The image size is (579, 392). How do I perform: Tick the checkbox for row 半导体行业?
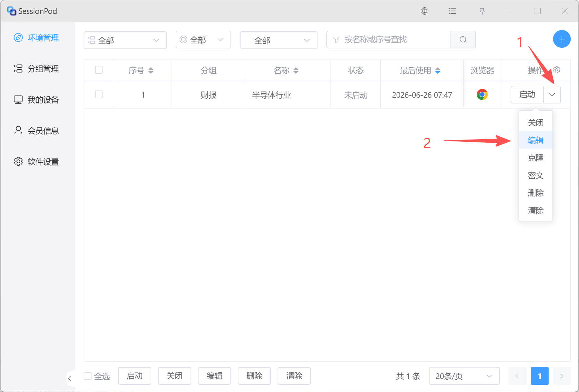tap(99, 95)
